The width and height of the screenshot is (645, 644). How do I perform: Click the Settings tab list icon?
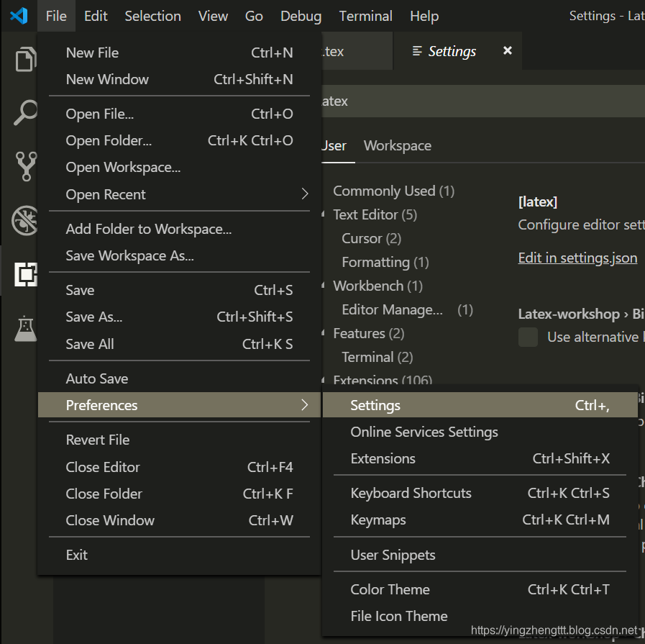[417, 51]
